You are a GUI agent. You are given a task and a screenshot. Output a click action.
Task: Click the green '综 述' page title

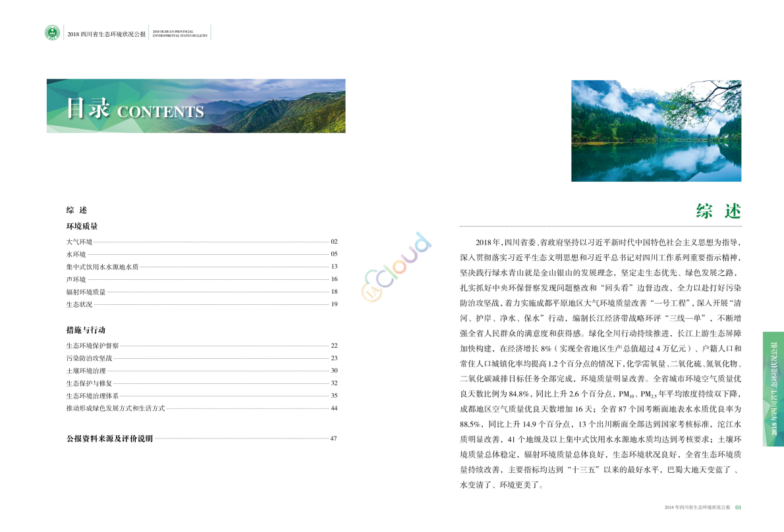(719, 211)
